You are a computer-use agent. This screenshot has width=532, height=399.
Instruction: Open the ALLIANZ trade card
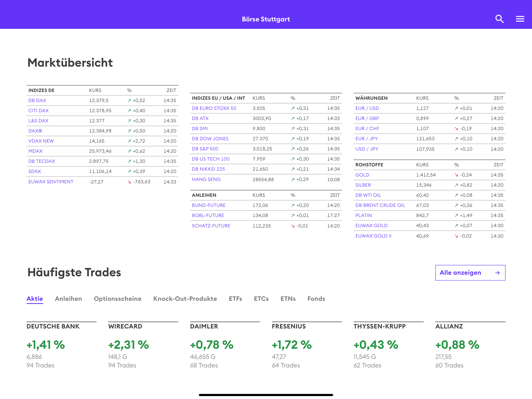click(x=470, y=345)
